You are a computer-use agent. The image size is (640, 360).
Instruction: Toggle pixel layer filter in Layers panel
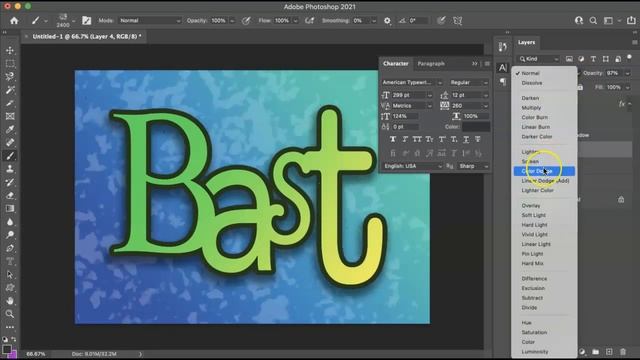point(569,59)
